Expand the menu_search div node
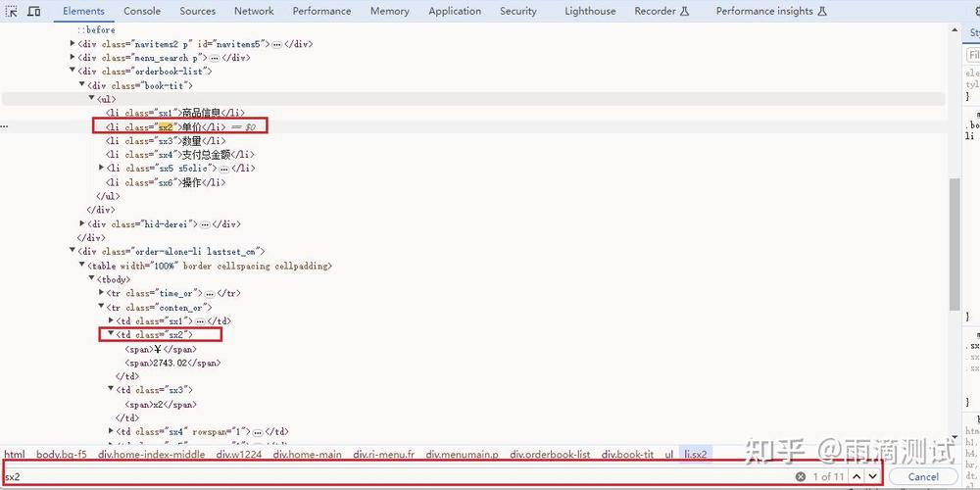 click(73, 58)
